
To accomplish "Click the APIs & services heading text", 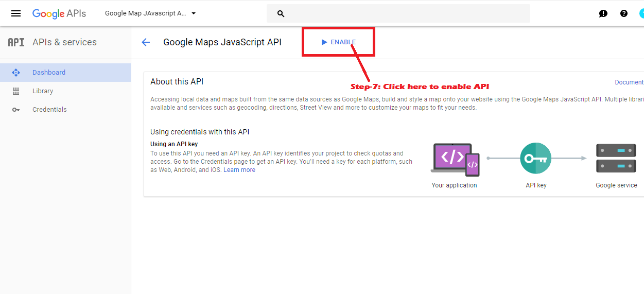I will [64, 42].
